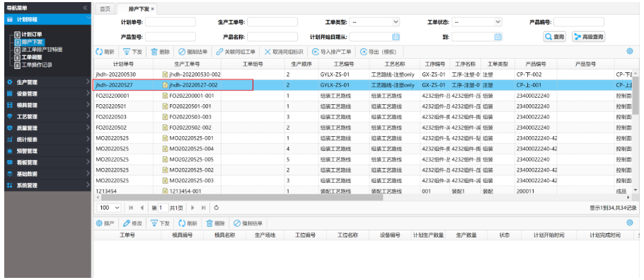644x280 pixels.
Task: Select row with MO20220525-004 work order
Action: 363,148
